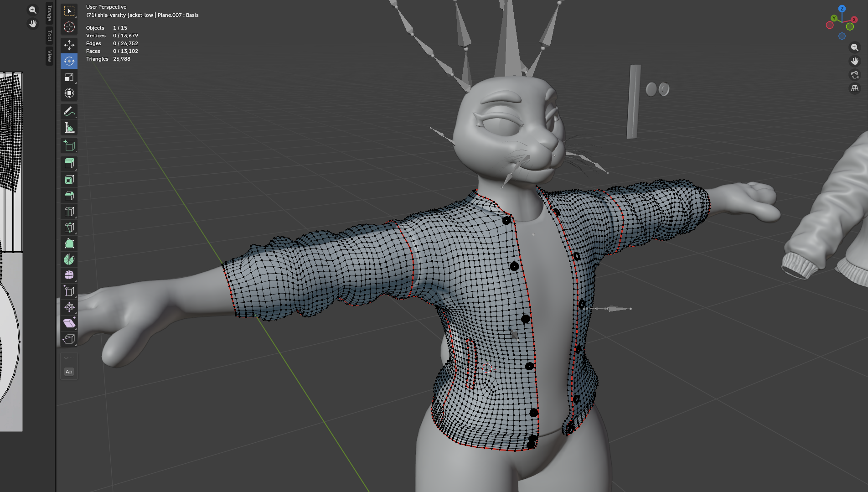The image size is (868, 492).
Task: Click the X axis on navigation gizmo
Action: tap(854, 20)
